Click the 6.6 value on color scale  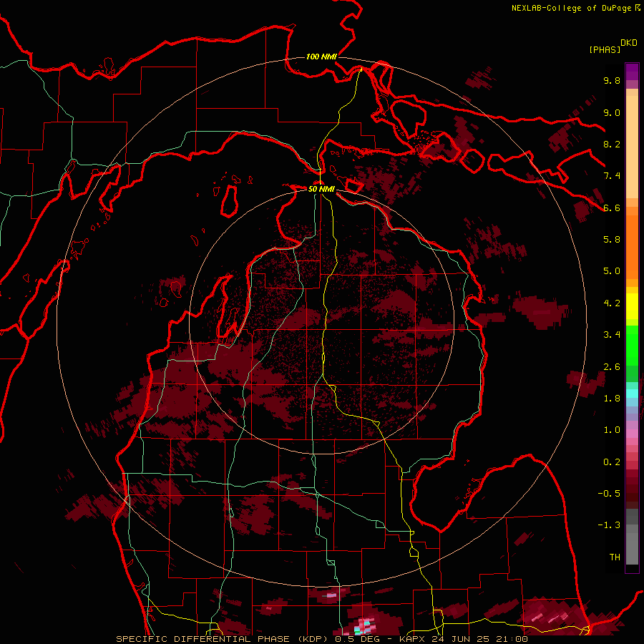[x=612, y=208]
